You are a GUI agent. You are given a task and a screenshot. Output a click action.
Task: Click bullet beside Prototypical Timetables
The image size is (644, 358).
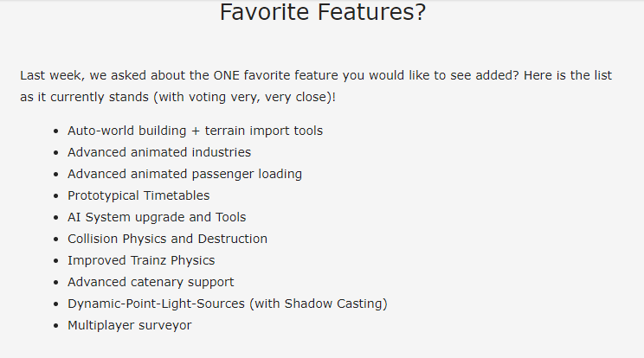(56, 196)
